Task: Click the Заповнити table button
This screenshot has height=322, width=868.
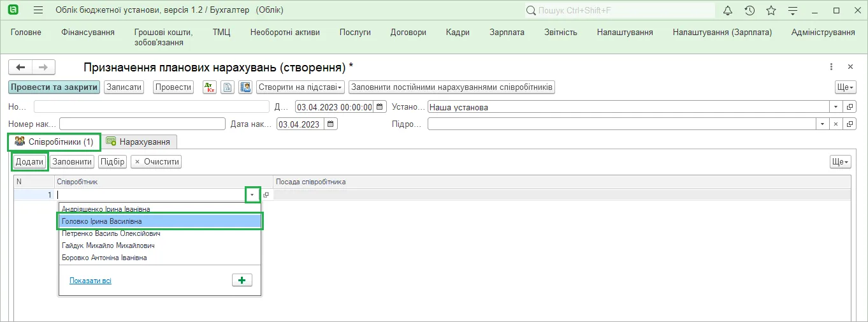Action: 73,162
